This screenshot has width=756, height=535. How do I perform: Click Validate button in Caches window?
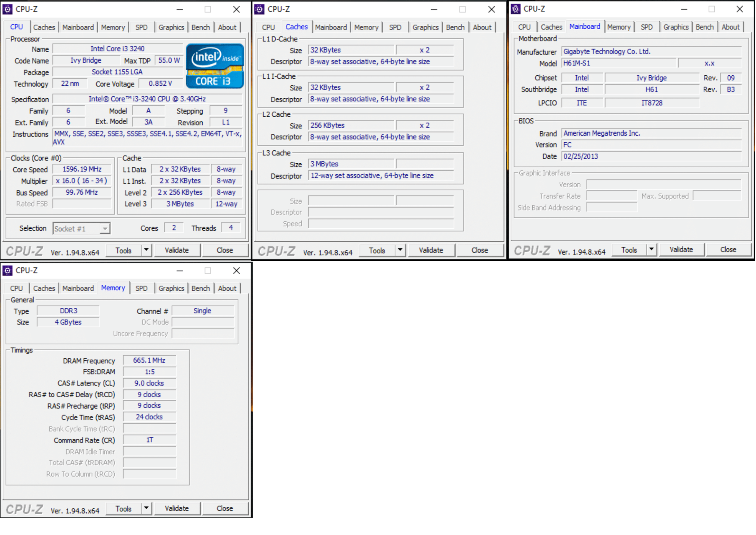[x=431, y=250]
